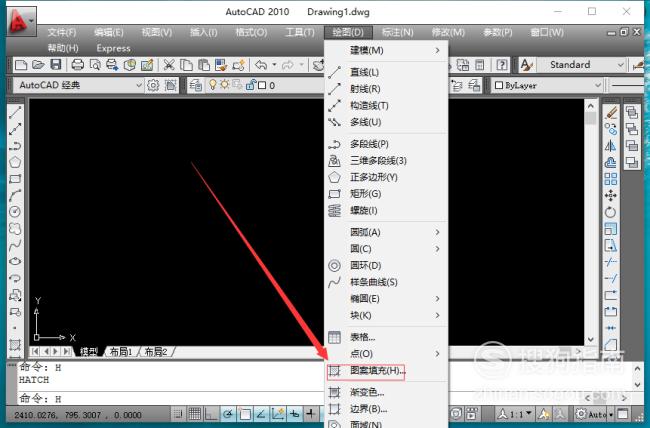Open the 帮助(H) menu
The image size is (650, 428).
63,49
